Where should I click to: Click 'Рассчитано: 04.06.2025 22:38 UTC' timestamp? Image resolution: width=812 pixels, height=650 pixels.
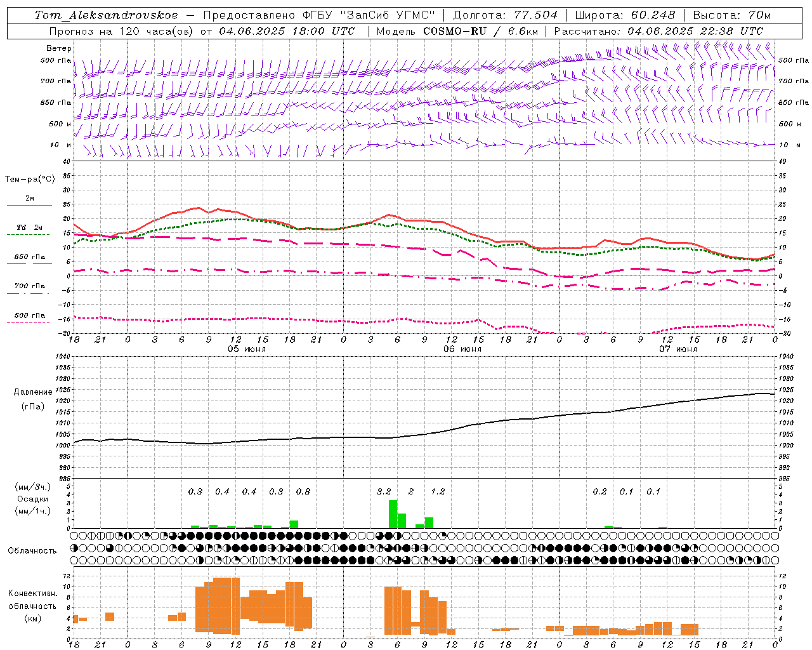tap(658, 31)
